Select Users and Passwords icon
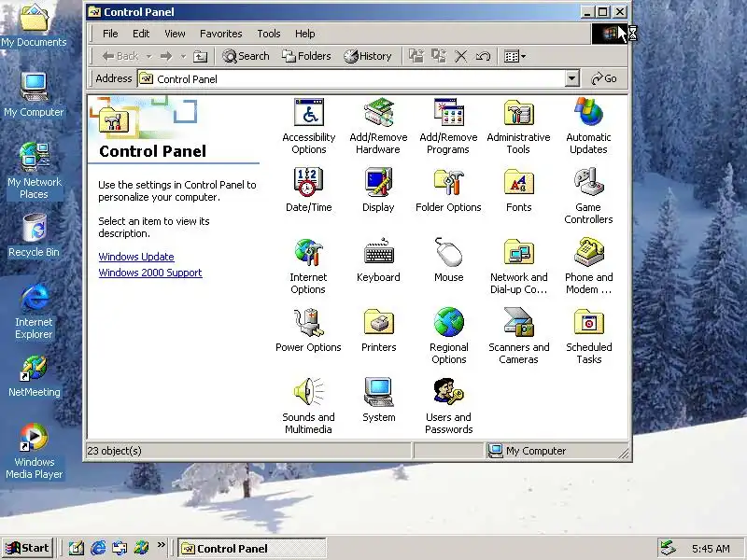This screenshot has width=747, height=560. [x=448, y=392]
